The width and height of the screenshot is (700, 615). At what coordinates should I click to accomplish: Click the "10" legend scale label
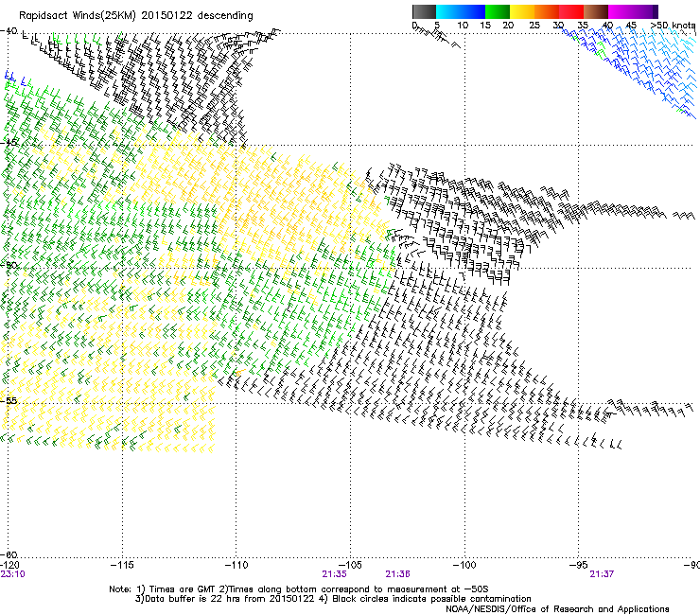[x=463, y=26]
